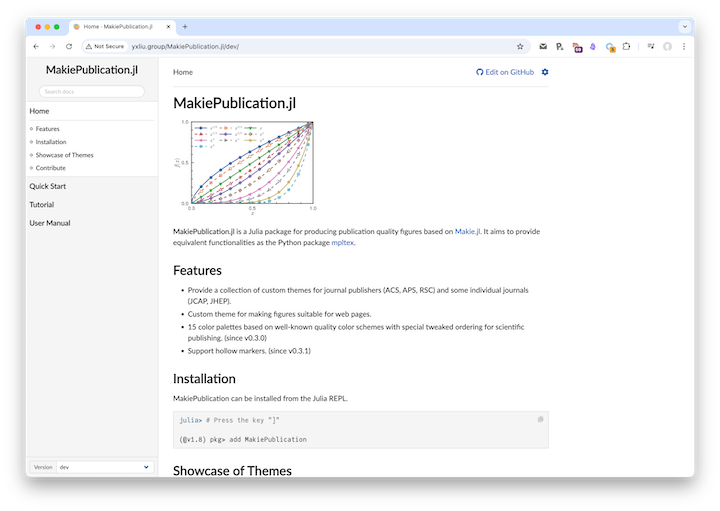Screen dimensions: 720x511
Task: Click Edit on GitHub link
Action: pos(505,72)
